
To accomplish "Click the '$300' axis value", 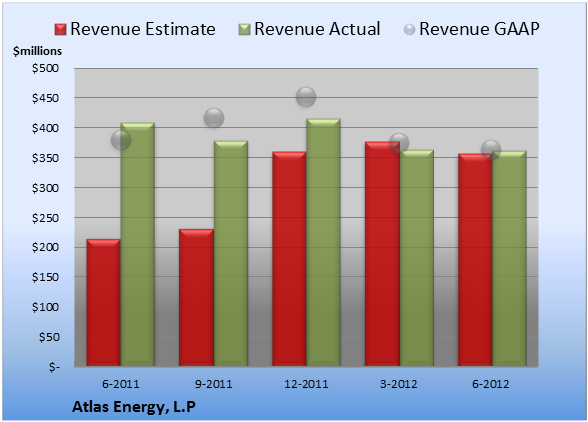I will point(45,188).
